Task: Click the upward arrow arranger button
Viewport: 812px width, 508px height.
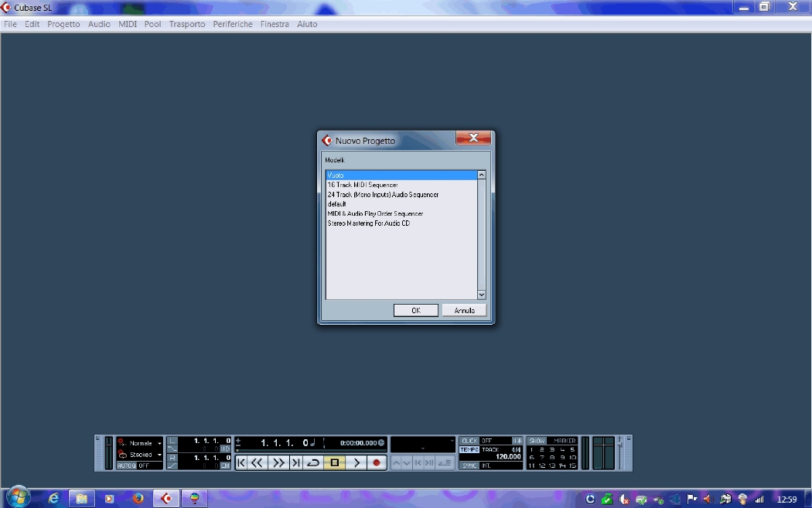Action: pos(397,462)
